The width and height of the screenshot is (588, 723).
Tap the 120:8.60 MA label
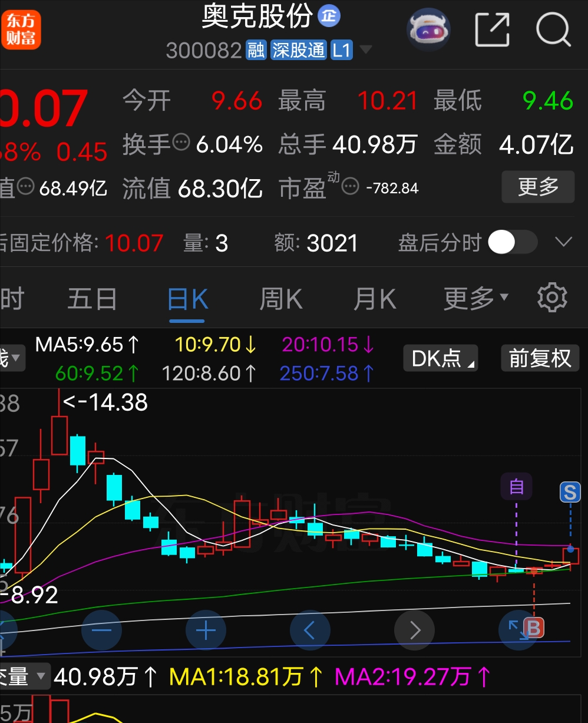209,374
